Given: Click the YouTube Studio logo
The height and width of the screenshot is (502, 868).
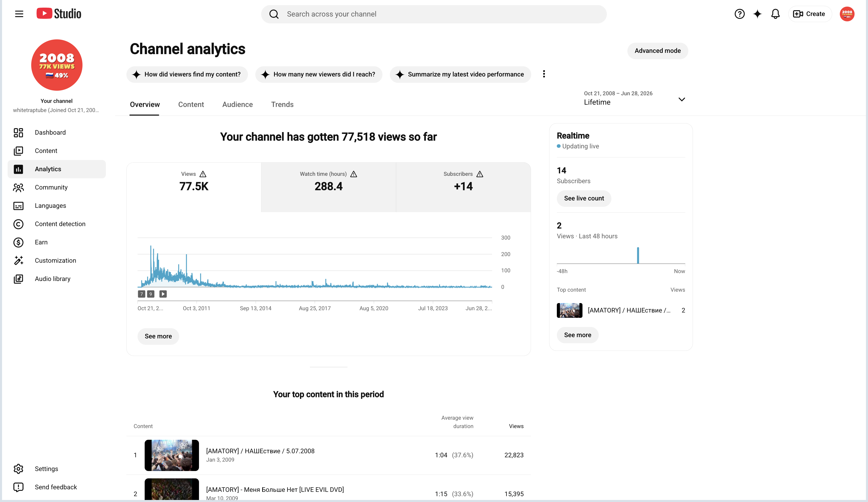Looking at the screenshot, I should (59, 14).
